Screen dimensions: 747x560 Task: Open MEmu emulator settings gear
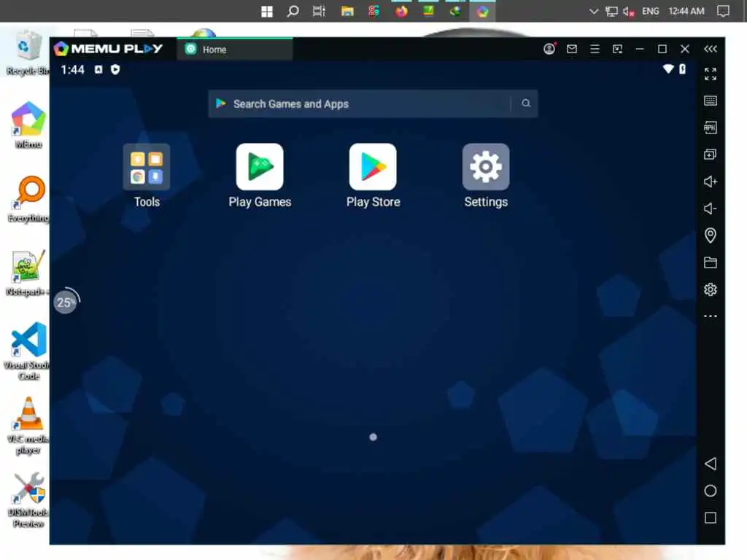[711, 289]
